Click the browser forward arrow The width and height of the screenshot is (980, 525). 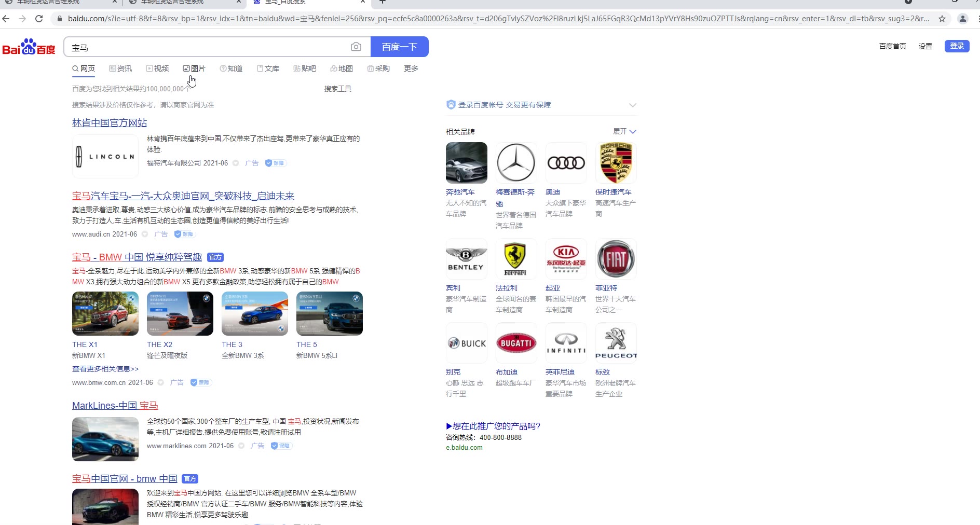pos(22,19)
